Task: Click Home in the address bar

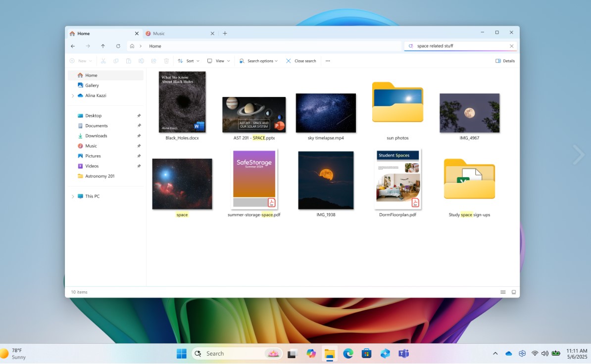Action: (x=155, y=46)
